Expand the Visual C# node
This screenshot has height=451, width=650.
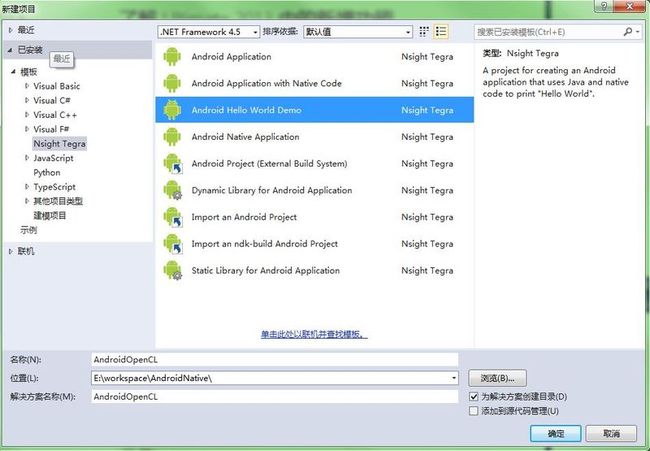coord(27,100)
